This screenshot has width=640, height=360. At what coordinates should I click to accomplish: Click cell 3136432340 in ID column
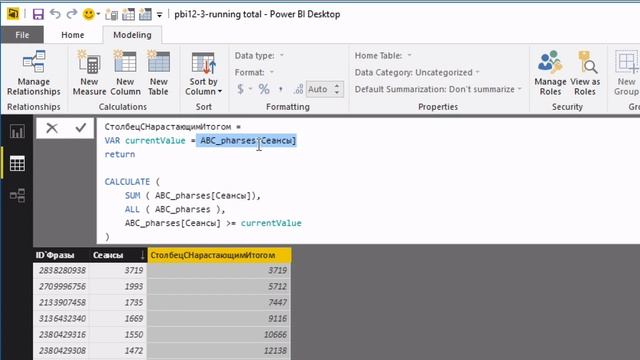pyautogui.click(x=61, y=318)
